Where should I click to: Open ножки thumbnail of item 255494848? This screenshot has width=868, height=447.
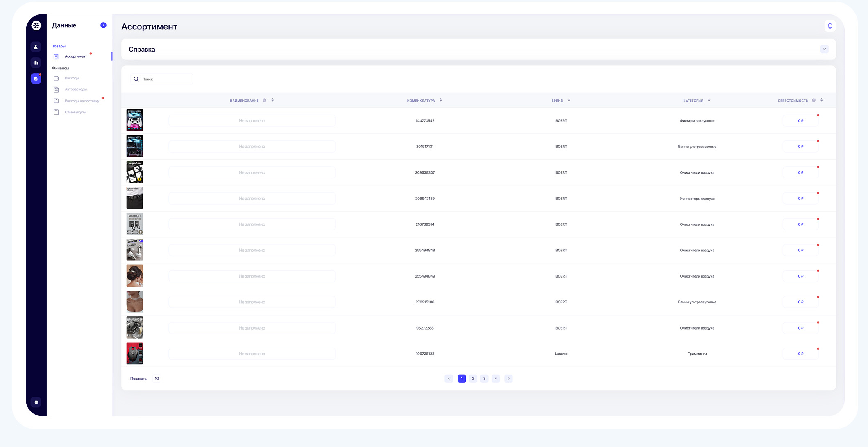click(134, 250)
